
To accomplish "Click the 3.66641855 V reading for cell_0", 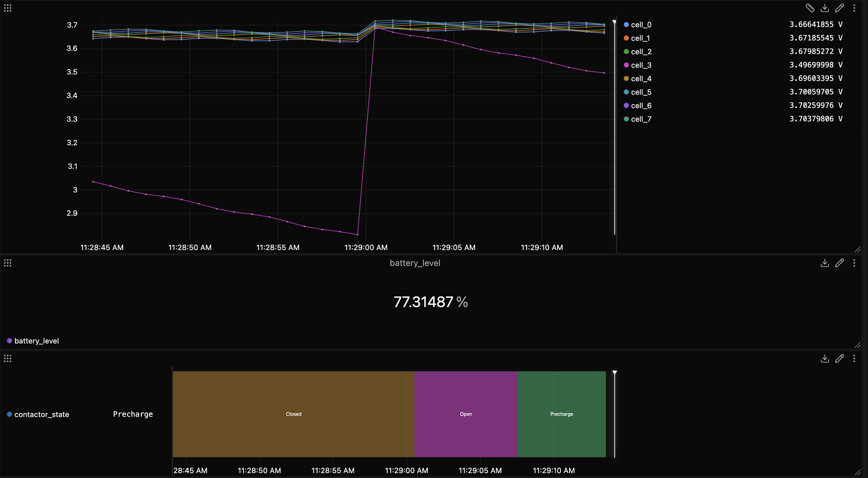I will click(816, 24).
